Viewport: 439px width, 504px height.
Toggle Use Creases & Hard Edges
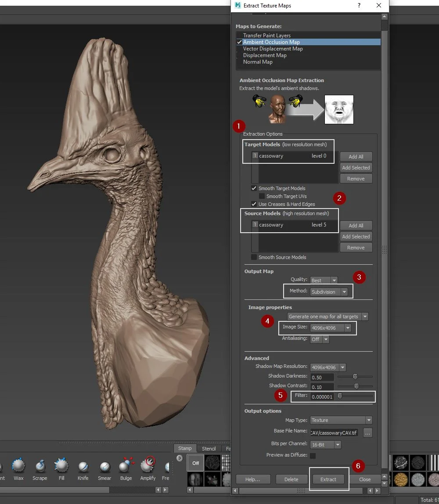coord(254,204)
